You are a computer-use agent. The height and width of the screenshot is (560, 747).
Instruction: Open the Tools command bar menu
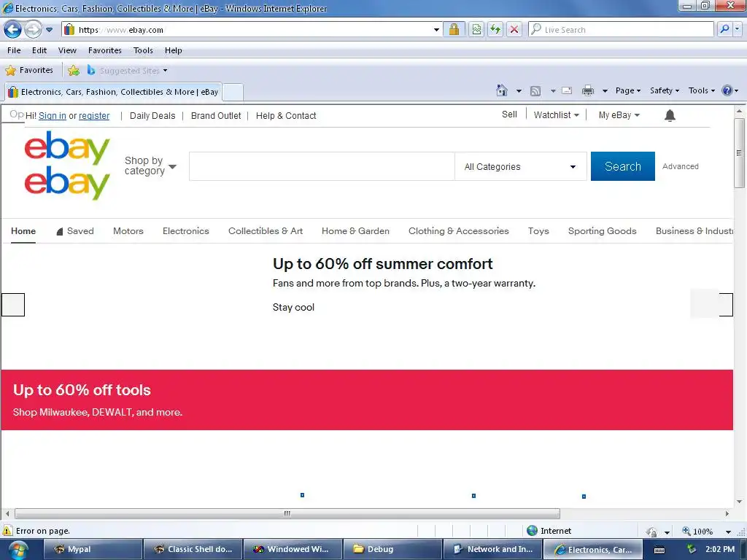701,90
